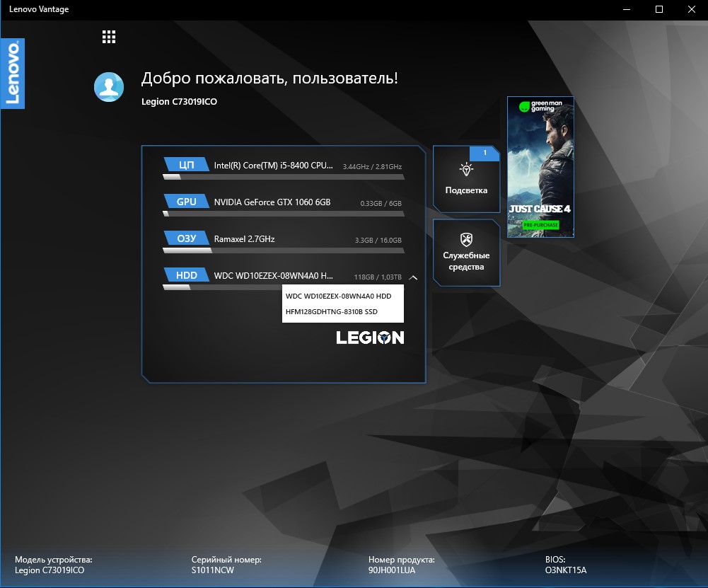
Task: Maximize the Lenovo Vantage window
Action: click(658, 9)
